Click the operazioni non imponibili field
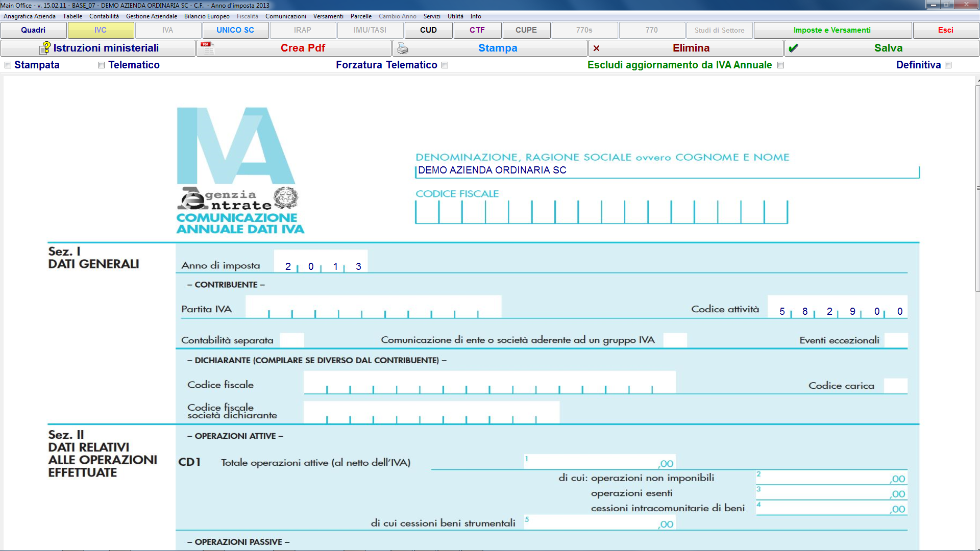Image resolution: width=980 pixels, height=551 pixels. (831, 478)
